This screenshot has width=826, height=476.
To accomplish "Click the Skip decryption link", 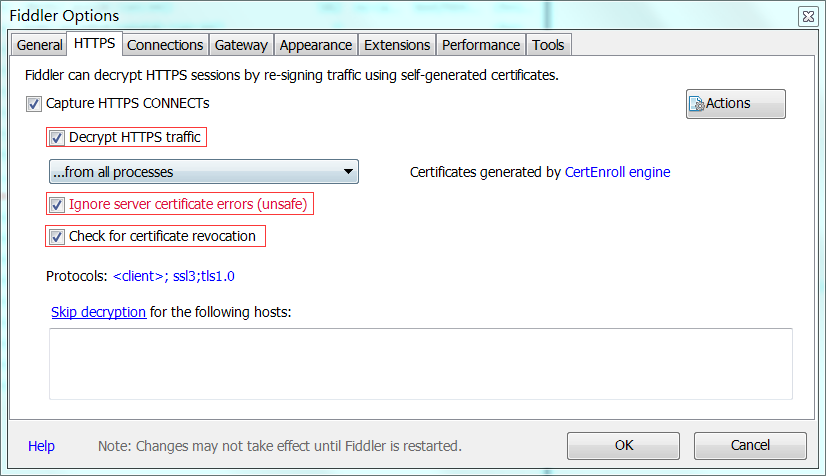I will coord(99,312).
